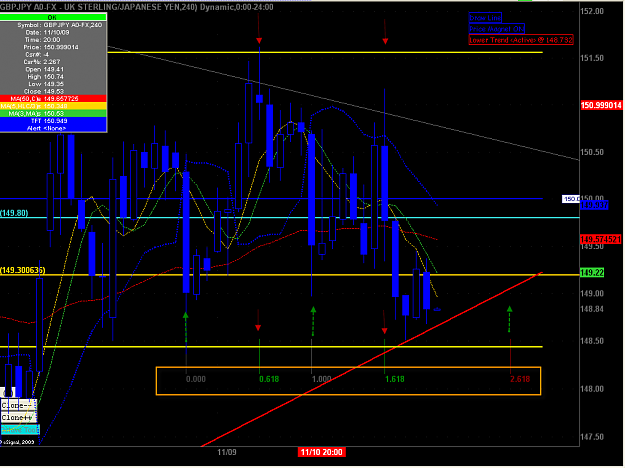Click the blue TFT 150.949 row
The width and height of the screenshot is (625, 468).
(53, 121)
